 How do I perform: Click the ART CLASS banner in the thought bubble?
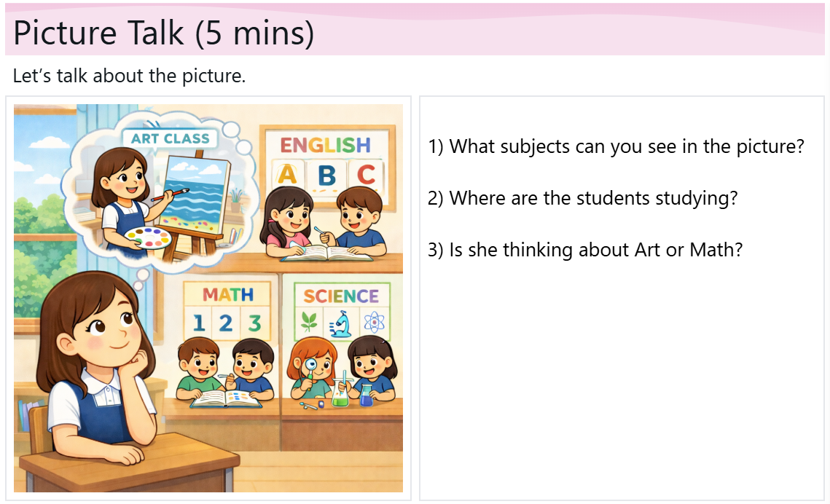click(x=171, y=138)
